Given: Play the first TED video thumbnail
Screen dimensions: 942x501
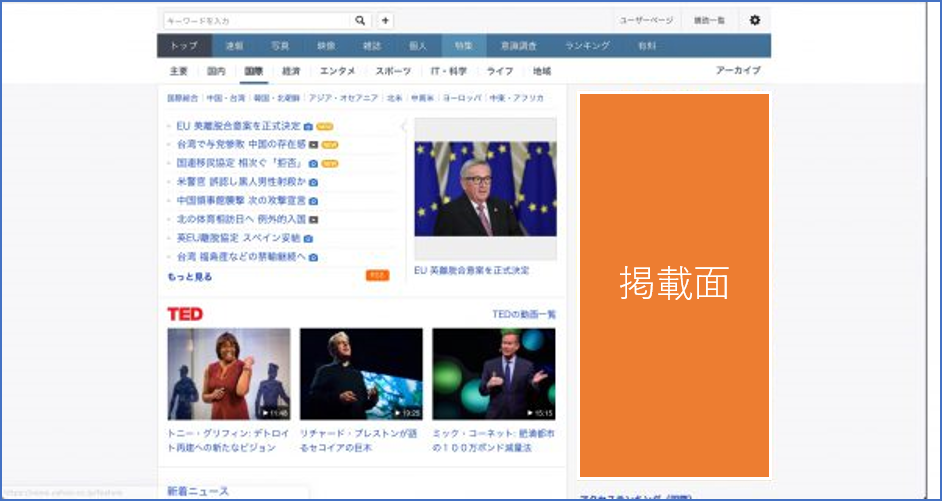Looking at the screenshot, I should point(229,373).
